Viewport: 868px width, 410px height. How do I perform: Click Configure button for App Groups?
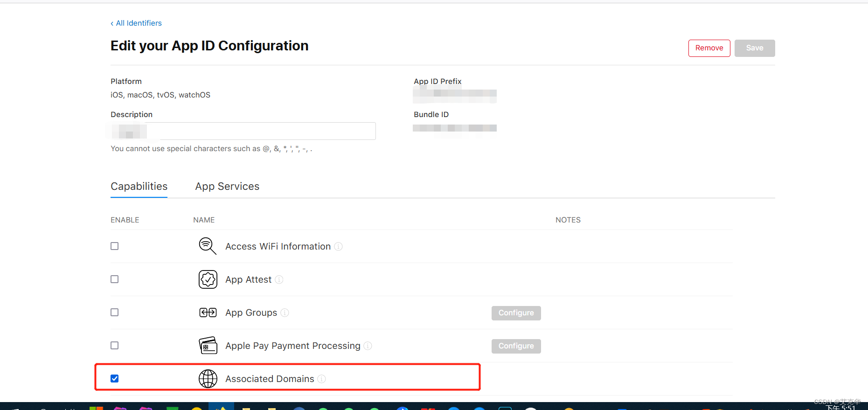click(x=516, y=313)
